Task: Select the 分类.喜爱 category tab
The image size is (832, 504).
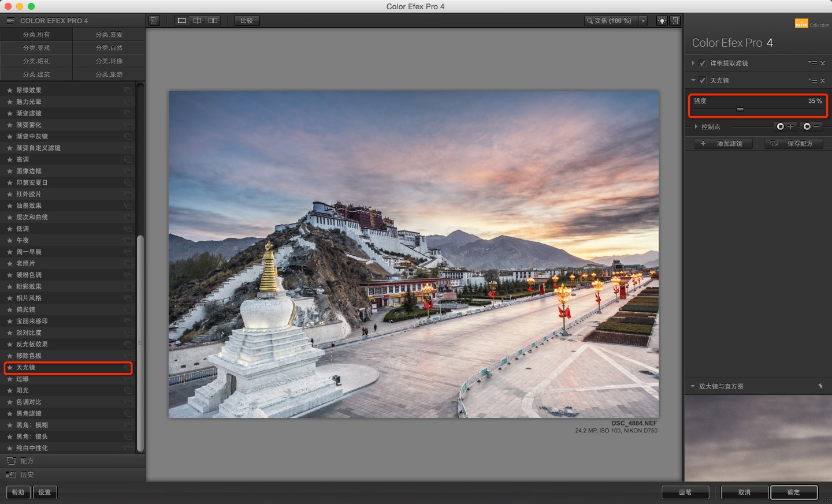Action: [x=109, y=35]
